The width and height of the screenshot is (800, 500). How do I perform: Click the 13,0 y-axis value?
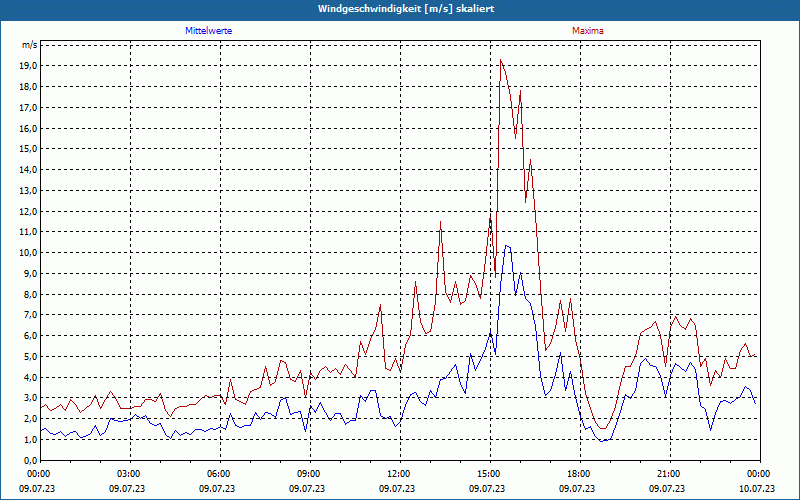click(28, 191)
